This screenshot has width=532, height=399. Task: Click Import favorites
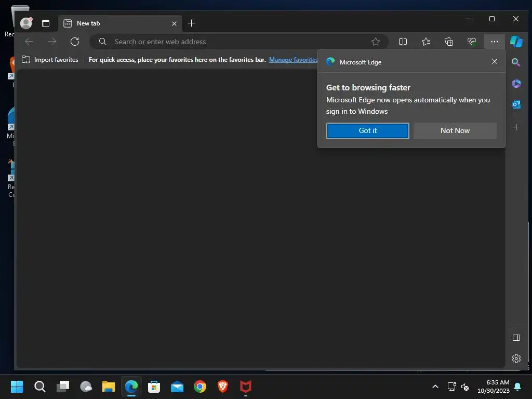click(50, 60)
